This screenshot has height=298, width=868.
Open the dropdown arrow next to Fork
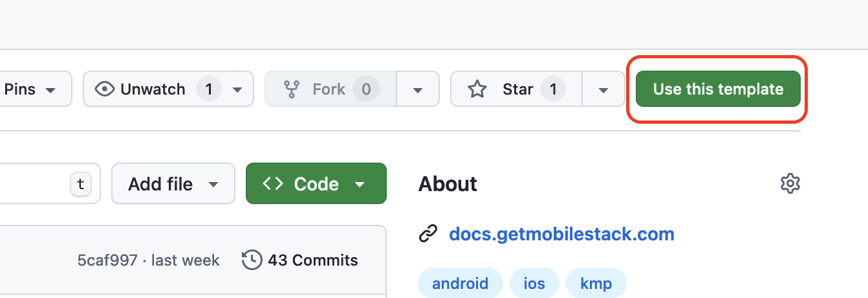point(418,89)
